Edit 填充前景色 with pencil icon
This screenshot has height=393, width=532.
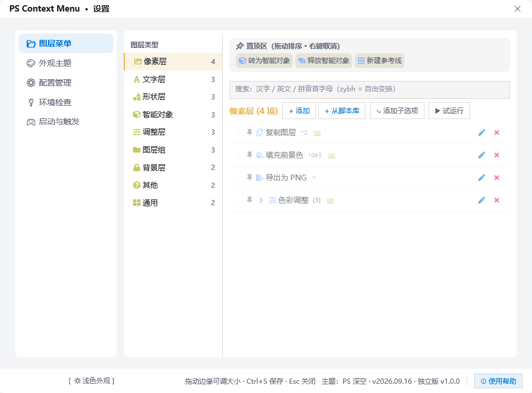pyautogui.click(x=482, y=155)
